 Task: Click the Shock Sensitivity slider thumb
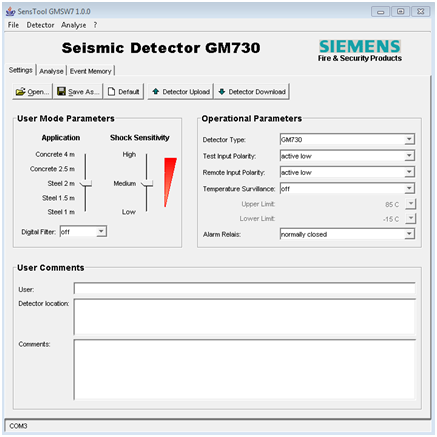(x=147, y=183)
